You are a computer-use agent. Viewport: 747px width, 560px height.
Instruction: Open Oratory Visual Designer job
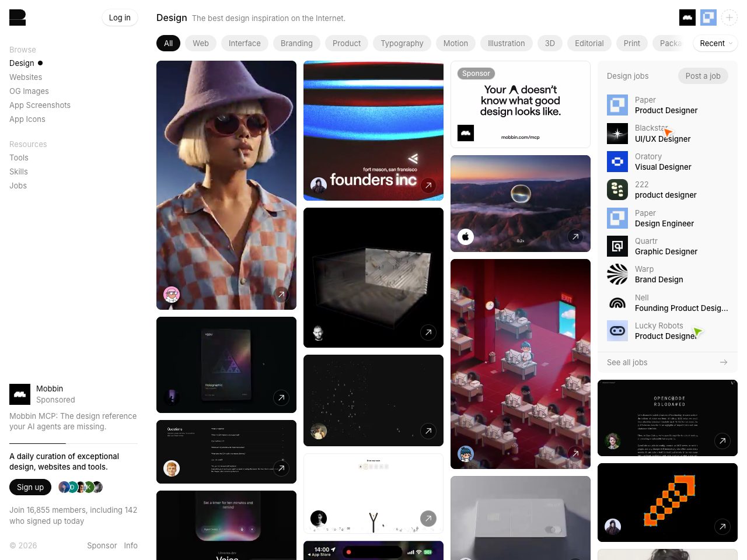coord(668,162)
